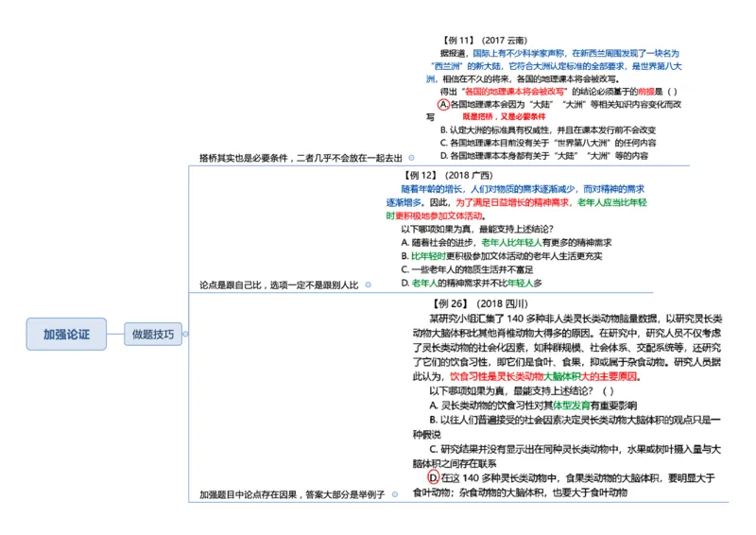The image size is (756, 535).
Task: Click option B 认定大洲的标准具有权威性
Action: pos(548,129)
